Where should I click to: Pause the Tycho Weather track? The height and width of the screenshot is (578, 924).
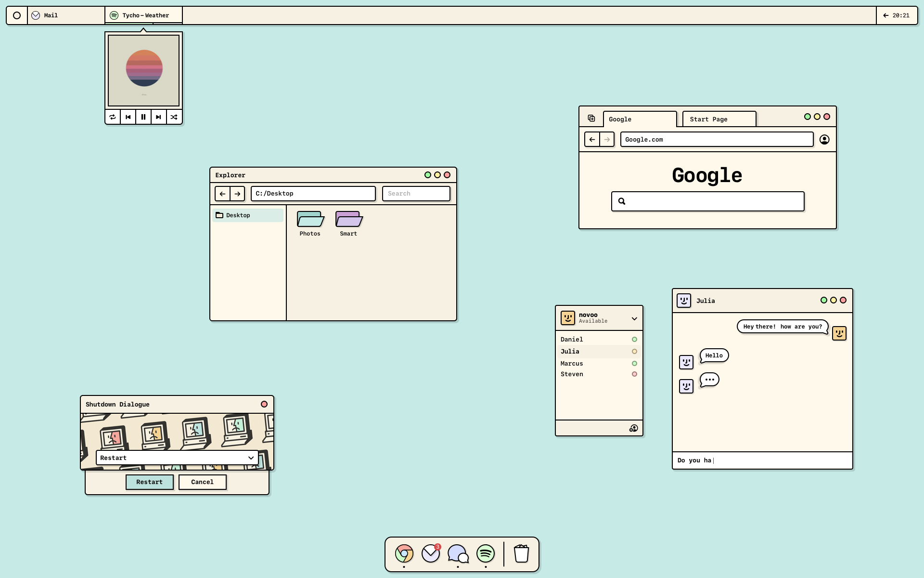click(143, 117)
